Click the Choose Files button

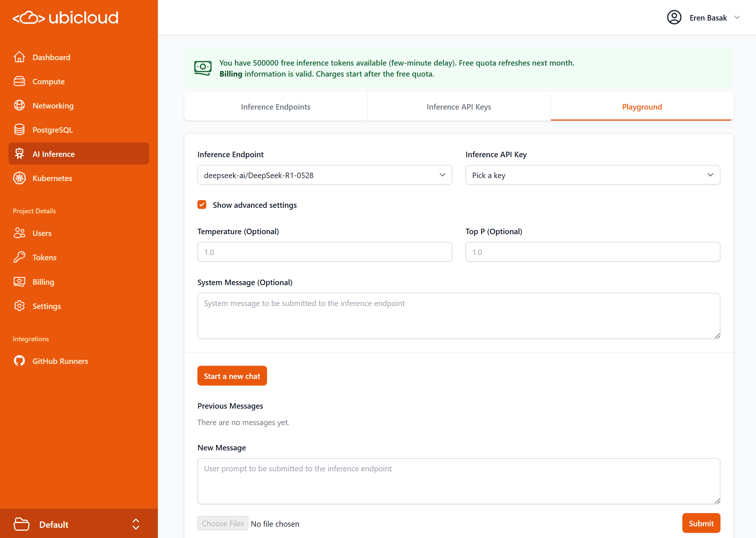(x=223, y=524)
